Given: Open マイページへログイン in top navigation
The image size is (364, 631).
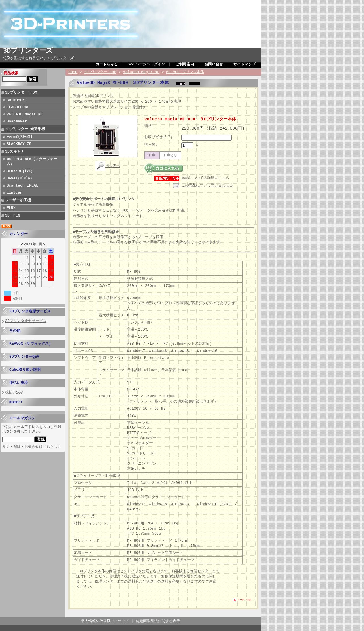Looking at the screenshot, I should click(x=147, y=64).
